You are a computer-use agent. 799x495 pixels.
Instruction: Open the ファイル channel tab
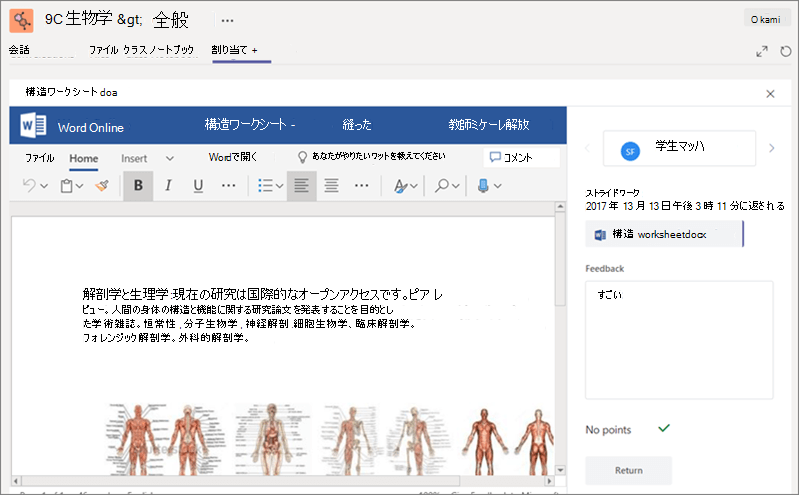(x=103, y=50)
